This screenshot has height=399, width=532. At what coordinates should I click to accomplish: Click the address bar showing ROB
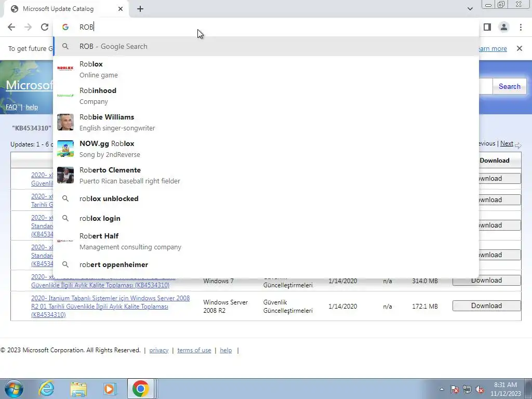pyautogui.click(x=266, y=27)
